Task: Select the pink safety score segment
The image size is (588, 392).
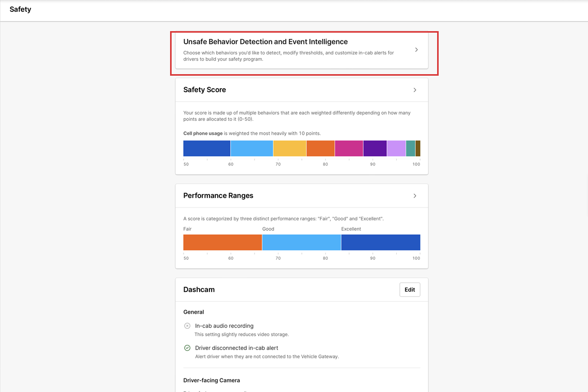Action: pos(348,148)
